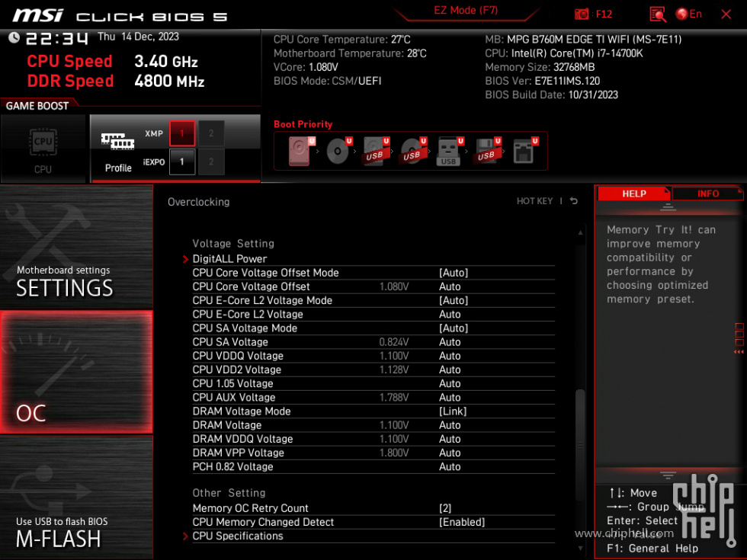
Task: Change CPU Memory Changed Detect [Enabled] value
Action: [462, 522]
